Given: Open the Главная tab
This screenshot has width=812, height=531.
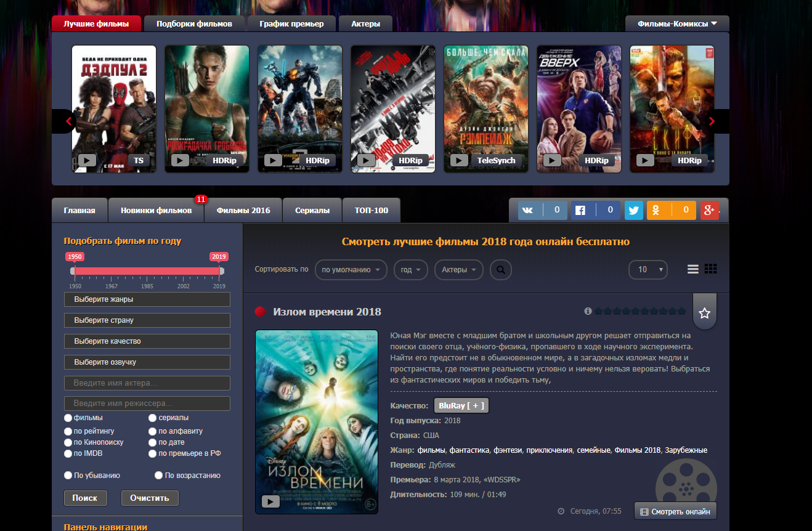Looking at the screenshot, I should [x=79, y=211].
